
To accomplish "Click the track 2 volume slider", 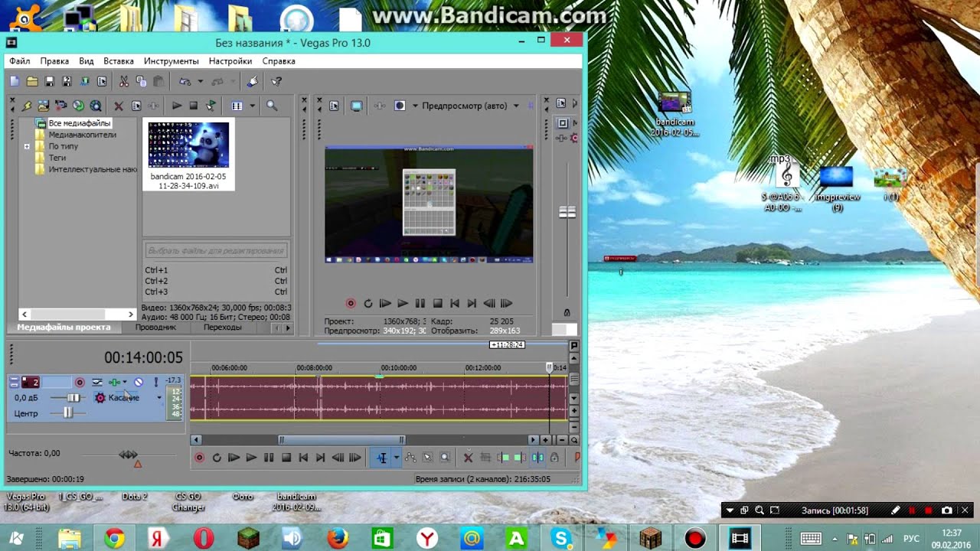I will pos(73,398).
